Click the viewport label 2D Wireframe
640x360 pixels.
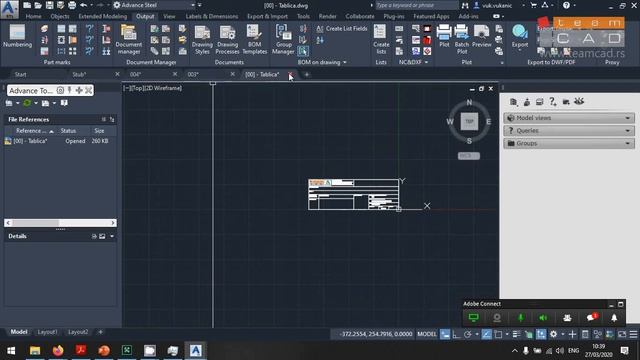point(164,88)
